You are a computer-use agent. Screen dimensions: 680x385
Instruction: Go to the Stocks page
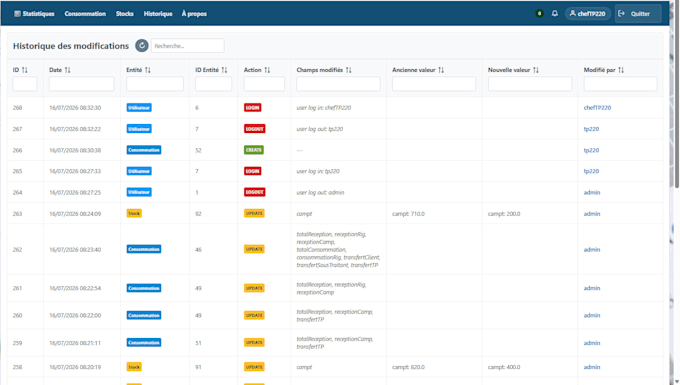(125, 14)
